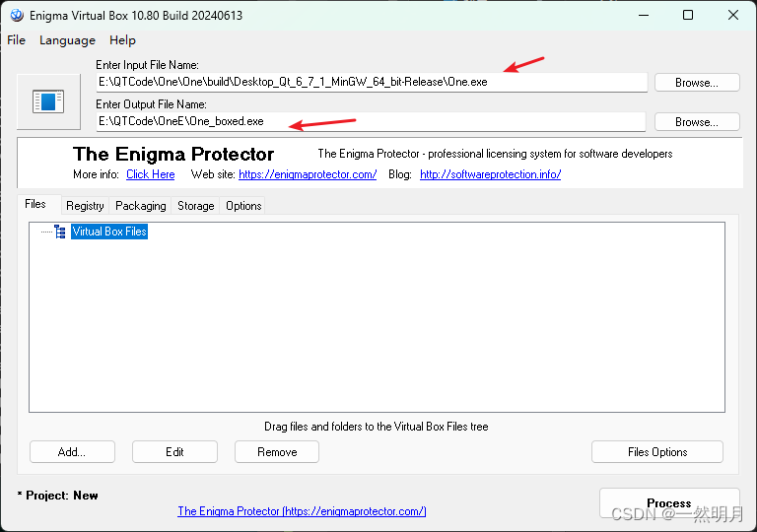Click the Project: New status text
The height and width of the screenshot is (532, 757).
(58, 496)
